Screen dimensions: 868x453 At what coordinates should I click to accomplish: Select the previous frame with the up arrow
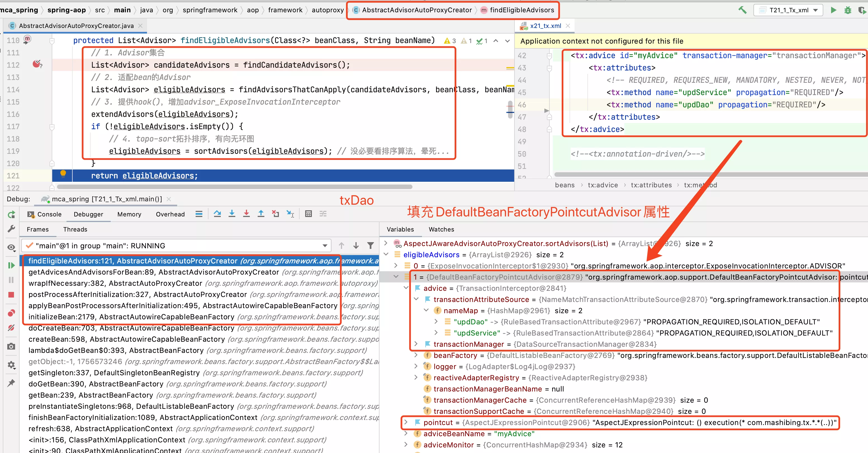(341, 246)
